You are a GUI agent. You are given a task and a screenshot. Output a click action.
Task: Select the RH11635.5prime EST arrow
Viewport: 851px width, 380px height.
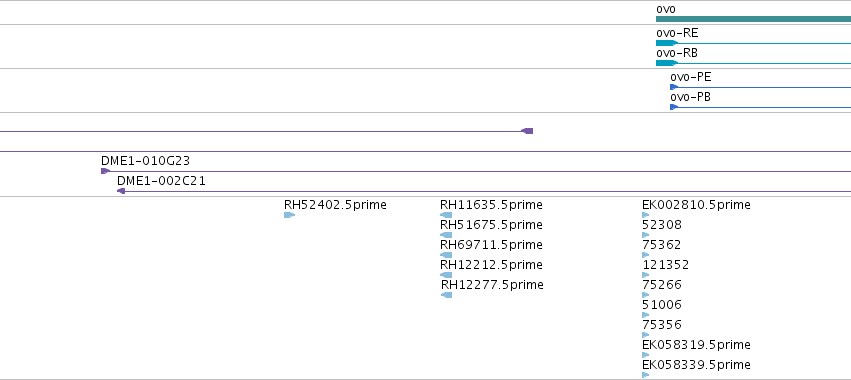446,215
